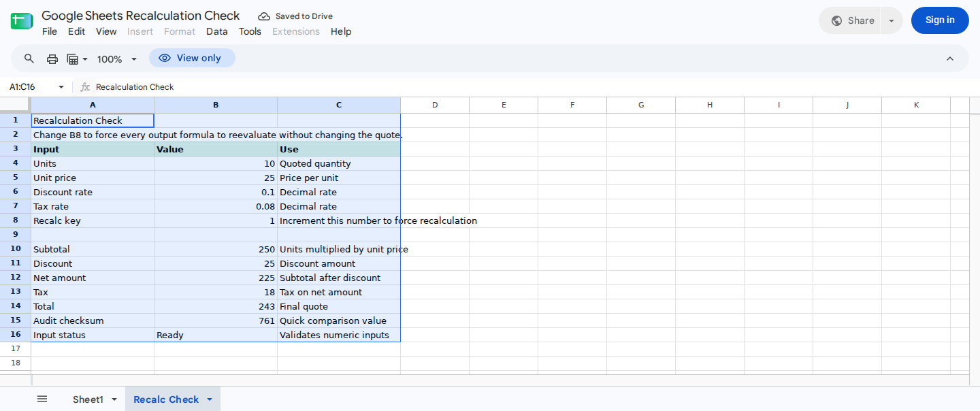
Task: Click the Validates numeric inputs cell
Action: click(339, 335)
